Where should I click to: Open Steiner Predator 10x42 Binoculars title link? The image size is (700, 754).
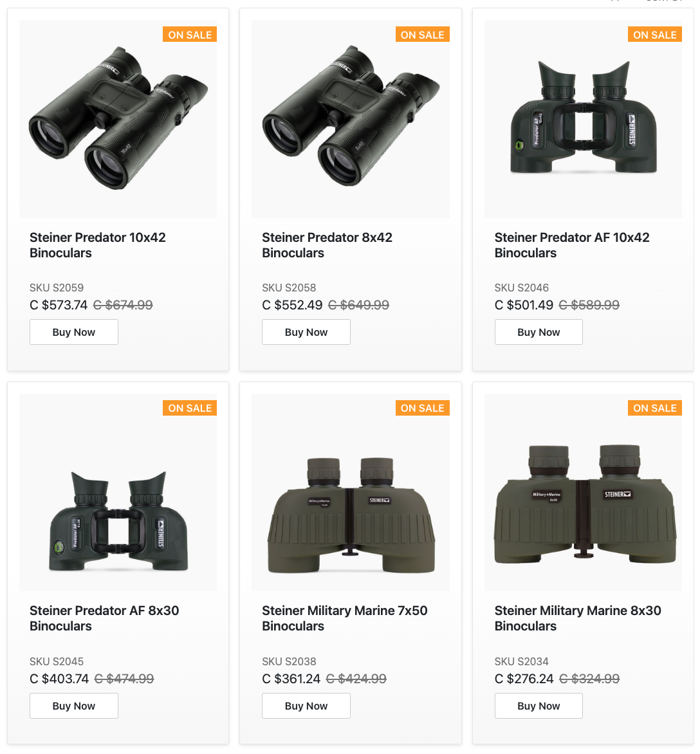[x=98, y=245]
